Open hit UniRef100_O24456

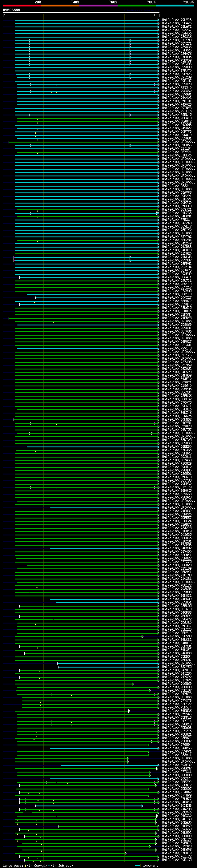177,33
